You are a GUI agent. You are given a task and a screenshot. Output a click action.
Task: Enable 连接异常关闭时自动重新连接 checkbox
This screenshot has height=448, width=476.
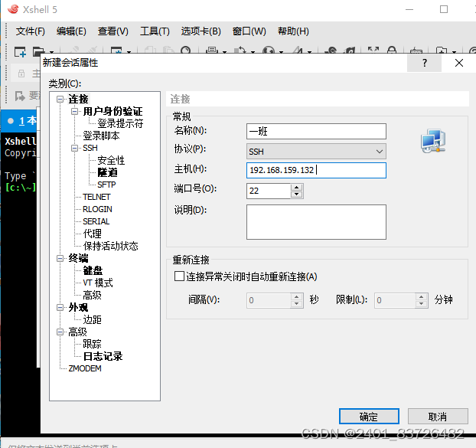pyautogui.click(x=179, y=276)
